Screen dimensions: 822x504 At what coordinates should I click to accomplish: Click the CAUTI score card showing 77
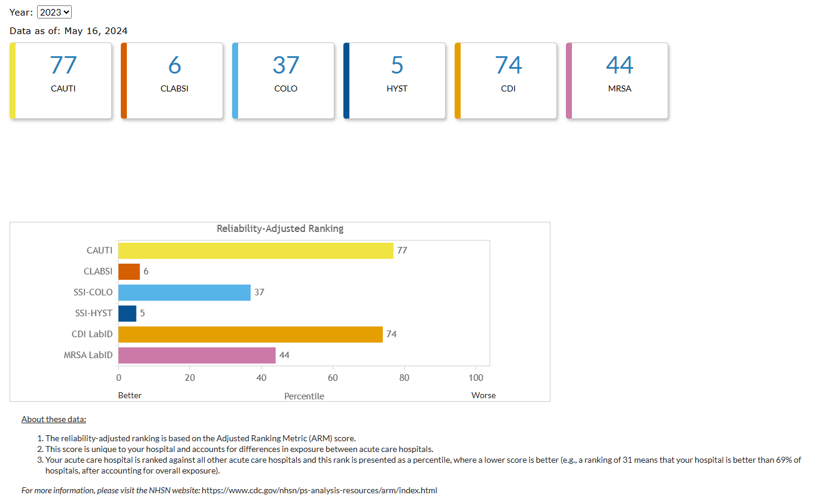click(63, 81)
